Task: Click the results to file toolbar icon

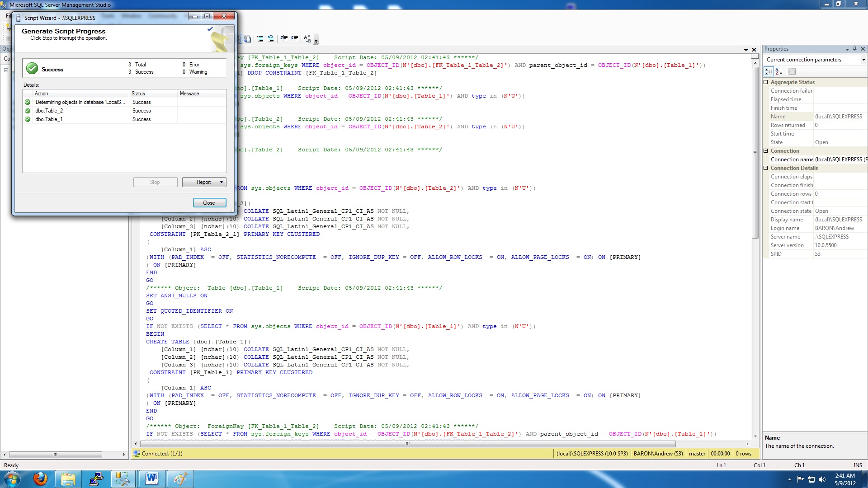Action: (247, 39)
